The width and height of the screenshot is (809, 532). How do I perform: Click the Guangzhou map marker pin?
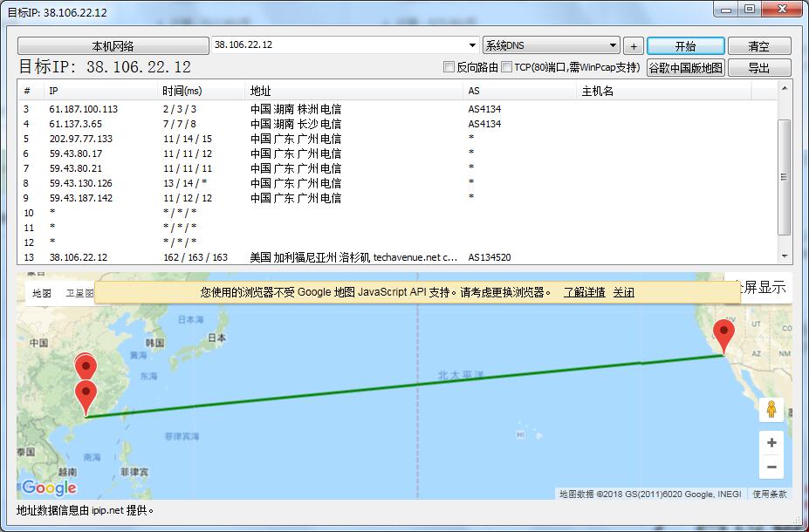coord(86,397)
